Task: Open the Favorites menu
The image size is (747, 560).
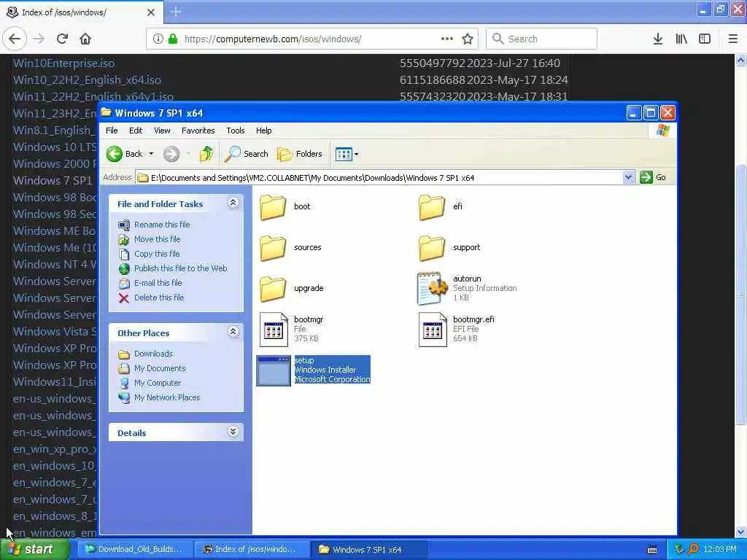Action: (198, 131)
